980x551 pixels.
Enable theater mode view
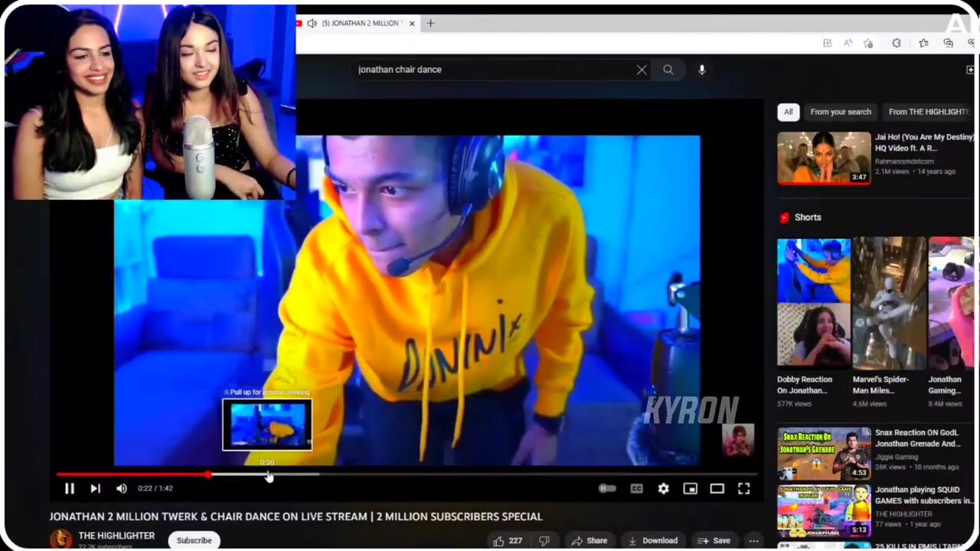coord(717,488)
